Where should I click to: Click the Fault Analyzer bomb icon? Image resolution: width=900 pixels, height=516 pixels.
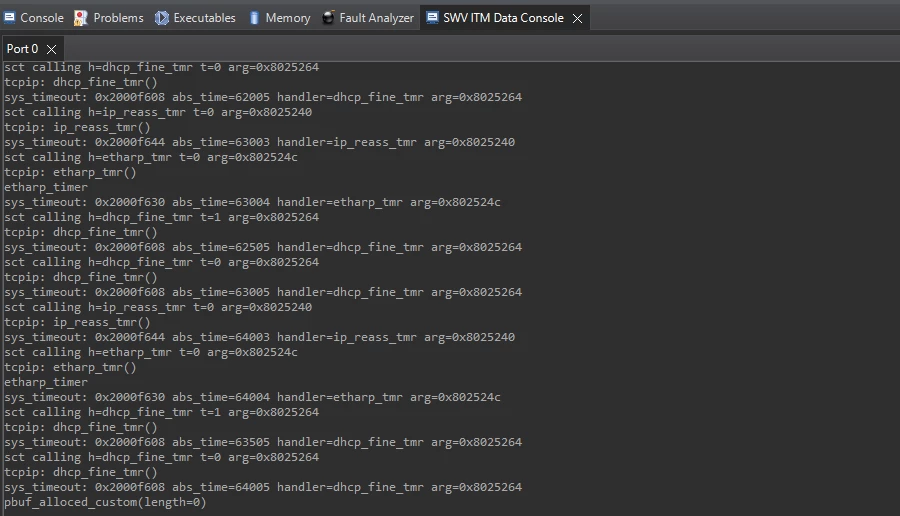[x=328, y=17]
